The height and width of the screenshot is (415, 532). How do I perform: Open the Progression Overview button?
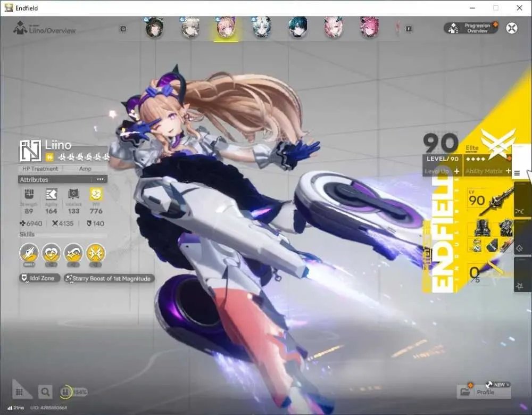(x=471, y=28)
